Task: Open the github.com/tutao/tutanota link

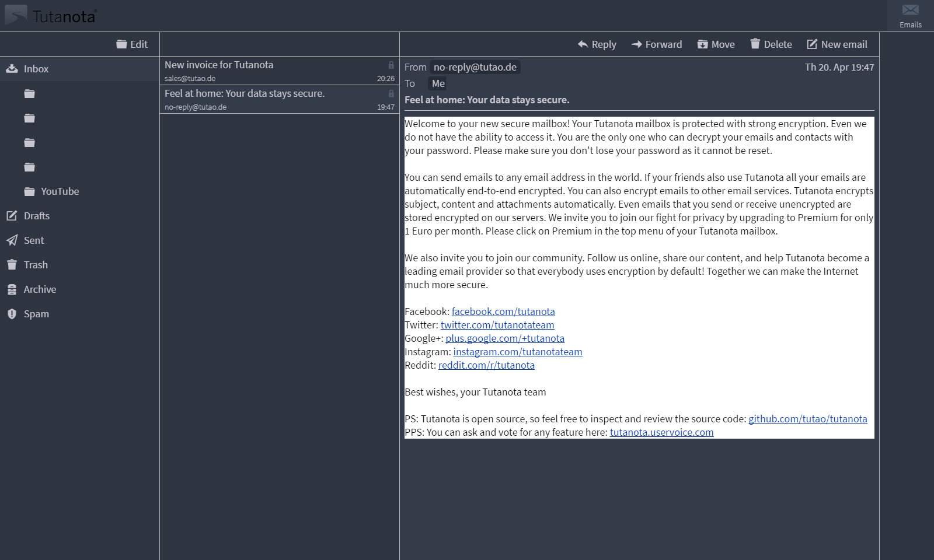Action: 808,419
